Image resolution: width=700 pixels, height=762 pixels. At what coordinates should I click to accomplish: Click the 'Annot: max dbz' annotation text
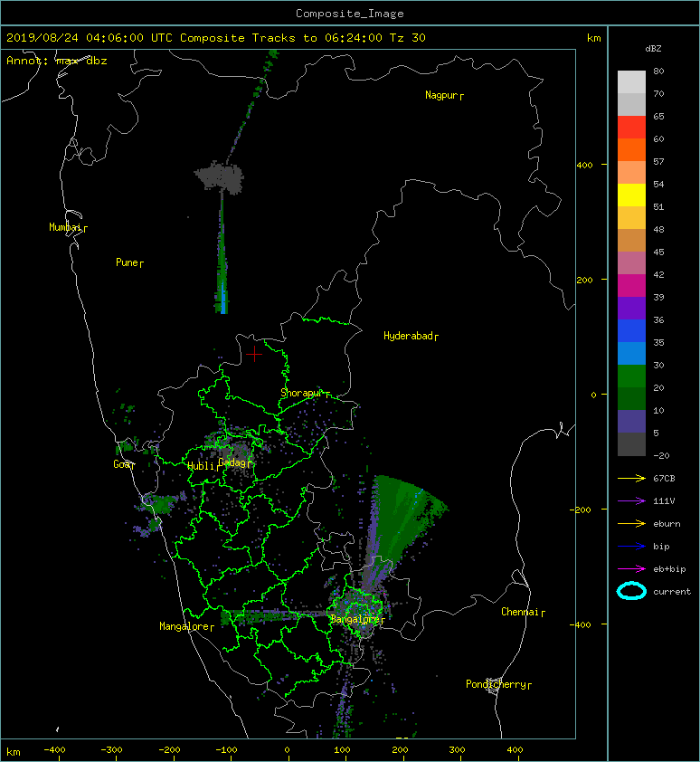(57, 61)
